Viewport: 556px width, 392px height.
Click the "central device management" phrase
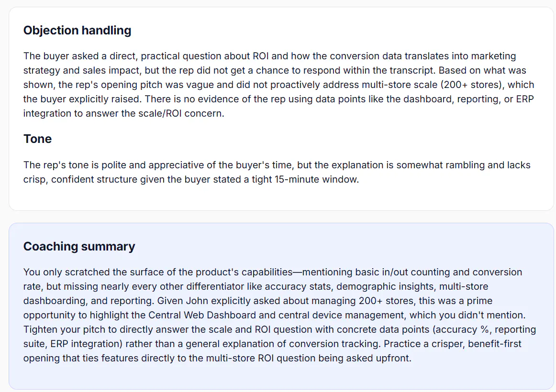[331, 315]
